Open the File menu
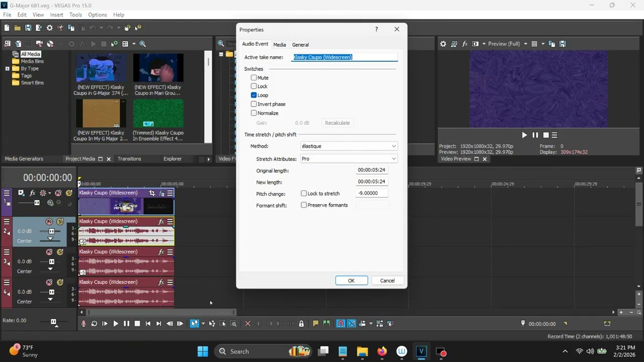This screenshot has height=362, width=644. (7, 15)
